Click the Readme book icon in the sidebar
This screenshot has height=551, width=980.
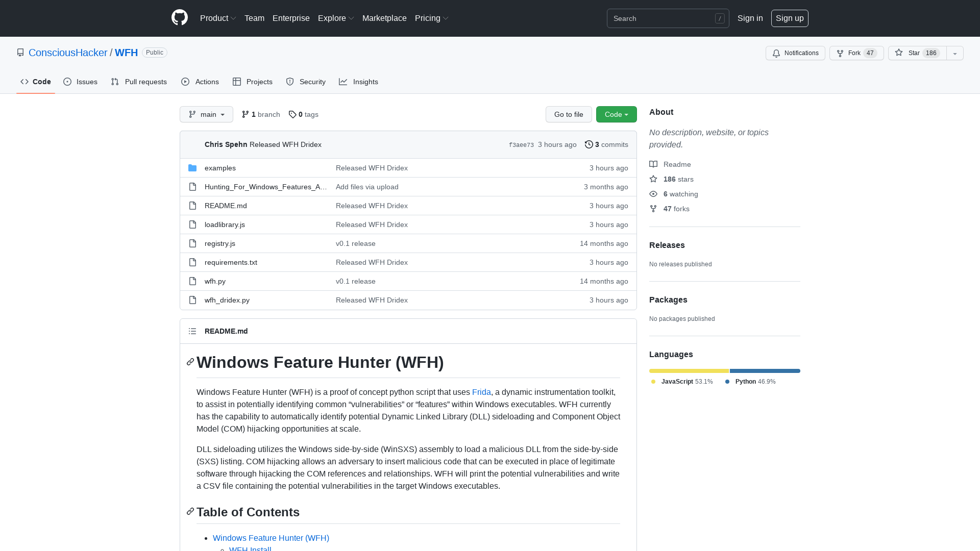pyautogui.click(x=654, y=164)
